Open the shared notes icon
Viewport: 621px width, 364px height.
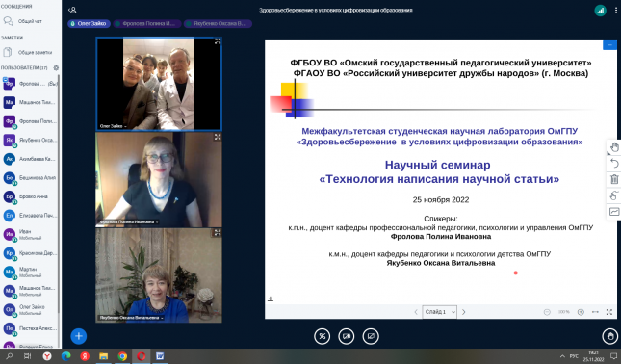(8, 52)
